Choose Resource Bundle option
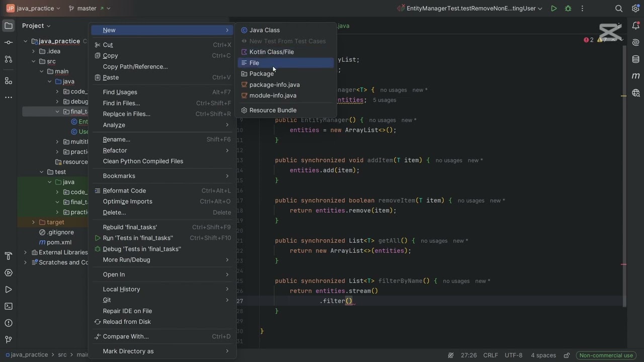Image resolution: width=644 pixels, height=362 pixels. point(286,110)
